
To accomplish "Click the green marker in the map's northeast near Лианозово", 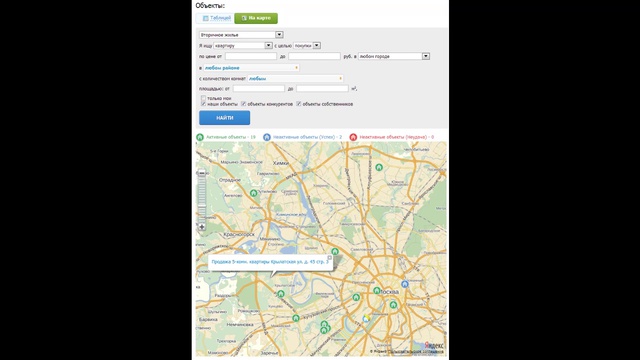I will [x=379, y=167].
